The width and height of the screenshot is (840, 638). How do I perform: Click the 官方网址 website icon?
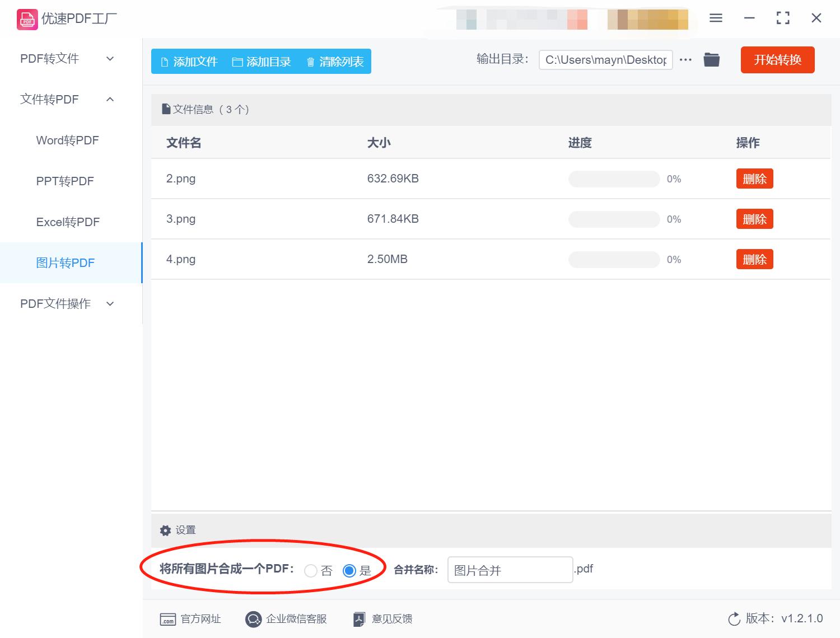pos(167,619)
